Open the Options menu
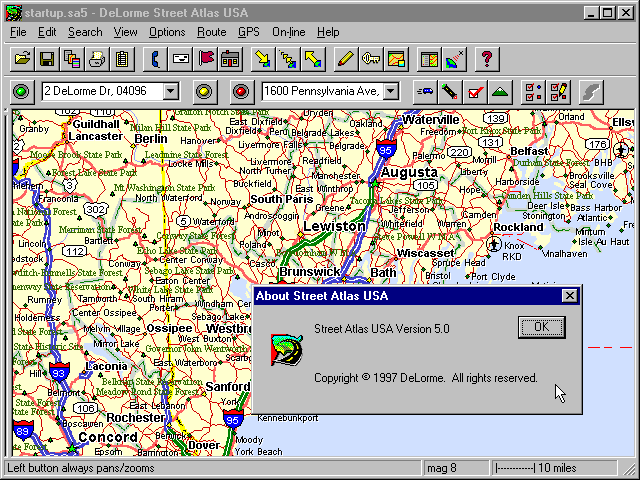Viewport: 640px width, 480px height. point(167,32)
